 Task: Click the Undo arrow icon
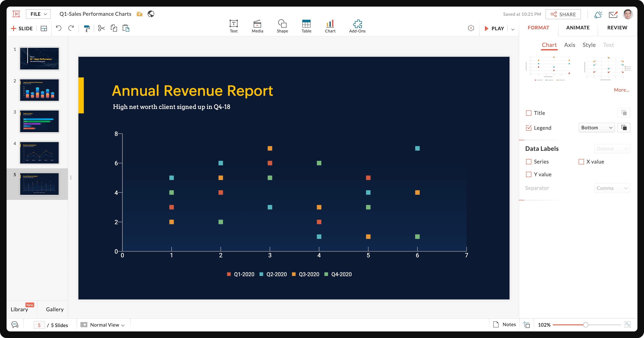coord(59,28)
